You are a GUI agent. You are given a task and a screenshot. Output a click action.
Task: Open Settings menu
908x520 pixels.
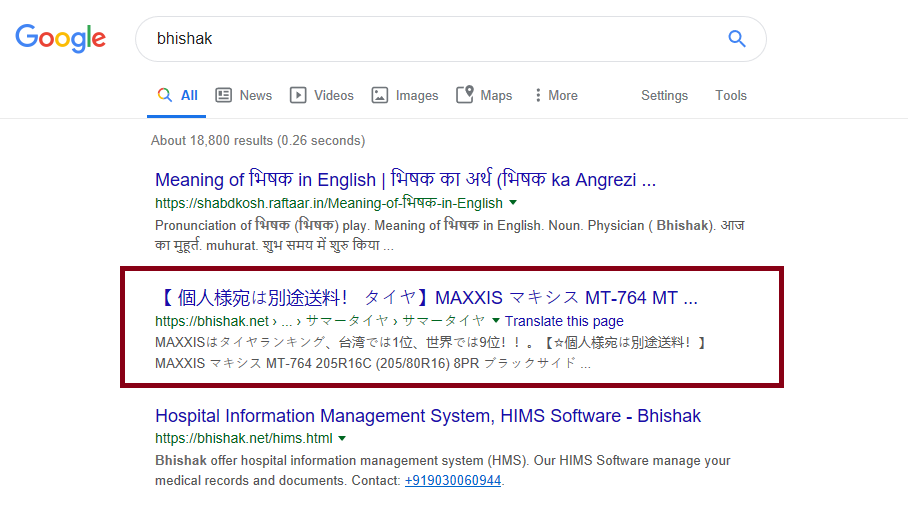(664, 96)
